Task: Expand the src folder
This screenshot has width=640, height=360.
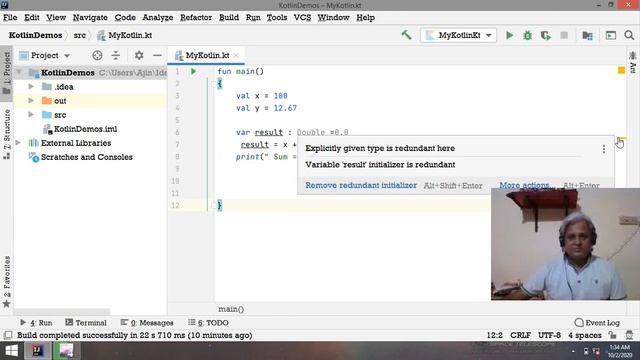Action: click(31, 115)
